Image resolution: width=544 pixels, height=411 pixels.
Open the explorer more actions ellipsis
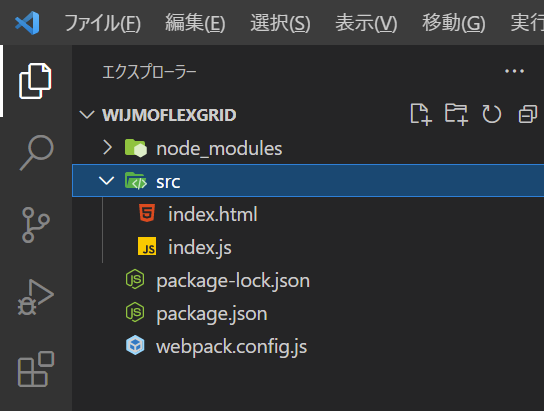[x=515, y=71]
